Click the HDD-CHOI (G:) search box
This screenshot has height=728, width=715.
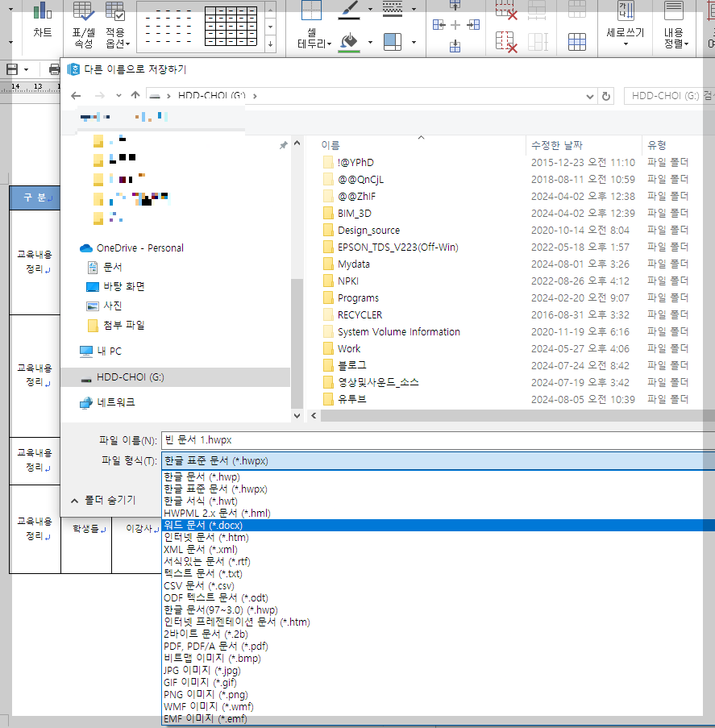pos(669,96)
